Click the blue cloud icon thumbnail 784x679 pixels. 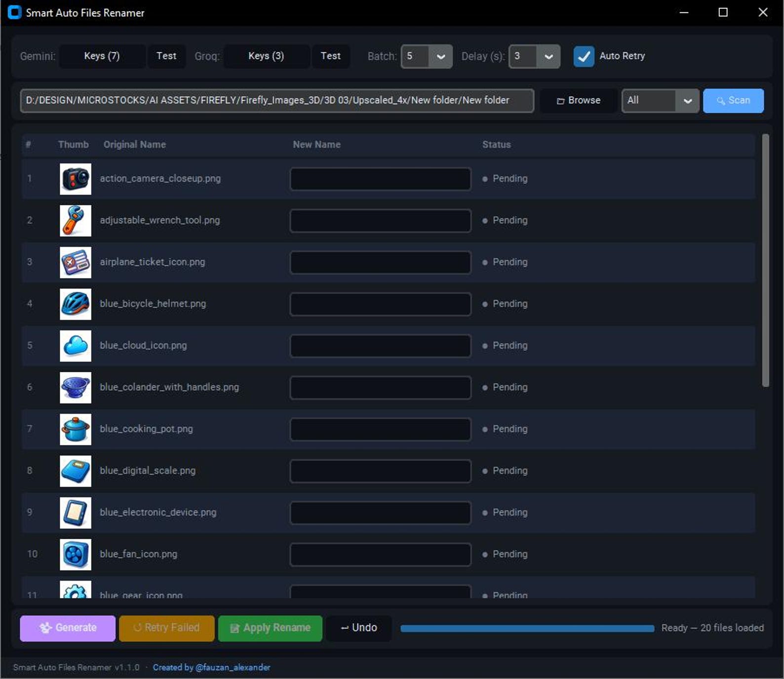[x=76, y=346]
